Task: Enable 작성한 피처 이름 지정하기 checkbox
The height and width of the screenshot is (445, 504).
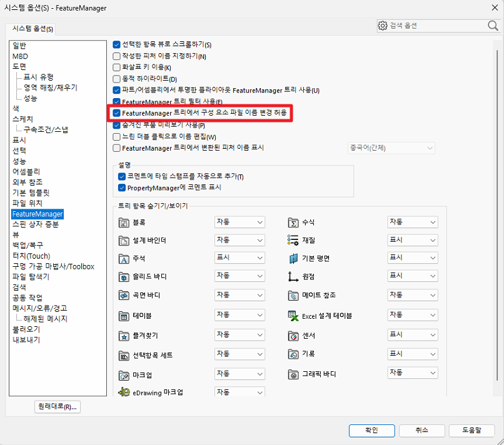Action: pyautogui.click(x=116, y=56)
